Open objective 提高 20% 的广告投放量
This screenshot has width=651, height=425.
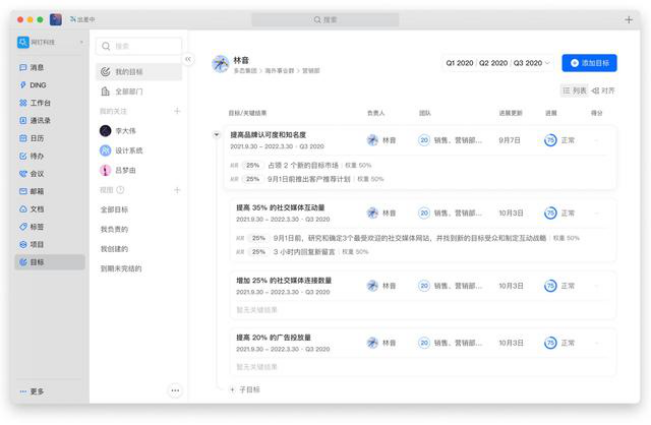tap(273, 337)
